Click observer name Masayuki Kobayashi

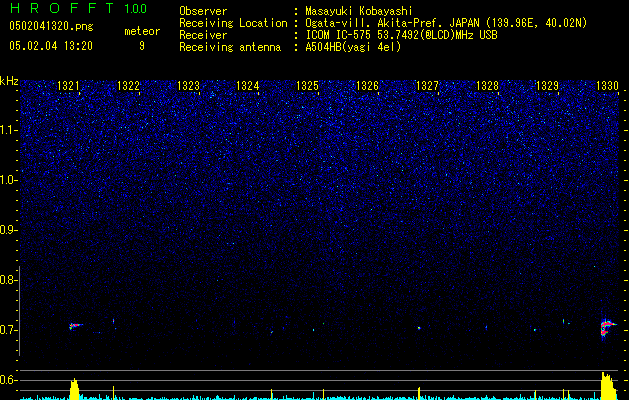pyautogui.click(x=359, y=11)
